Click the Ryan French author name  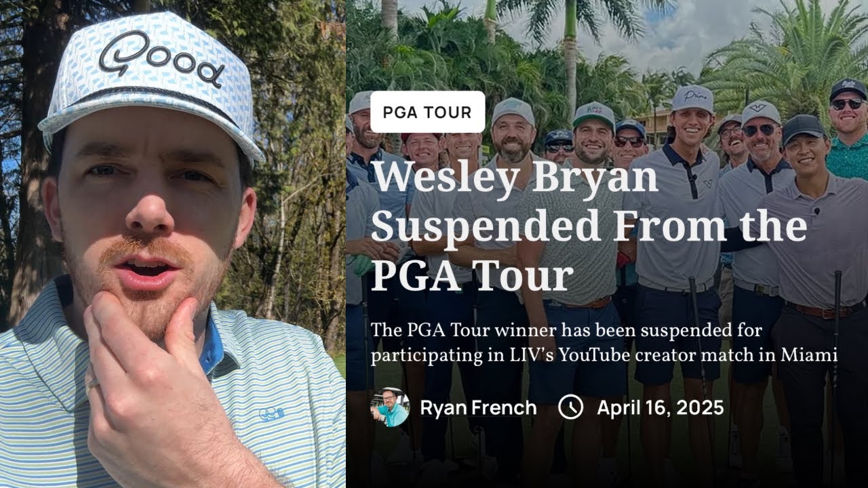478,408
